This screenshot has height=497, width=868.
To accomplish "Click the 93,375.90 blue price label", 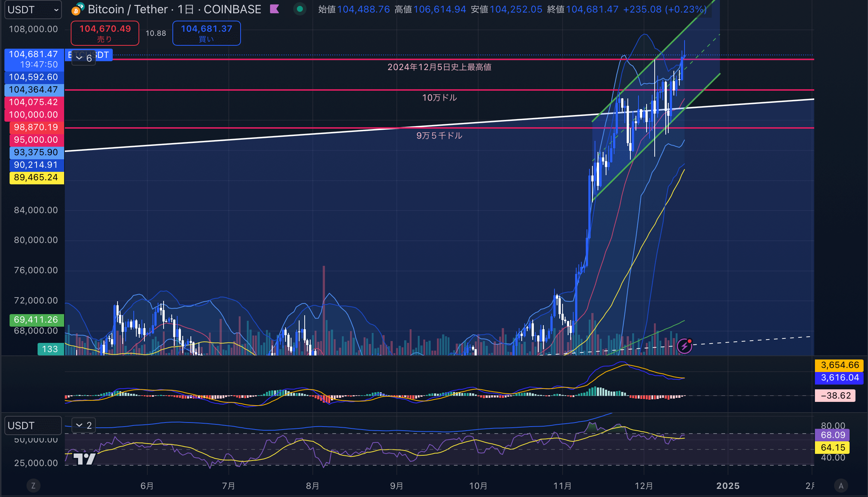I will 36,152.
